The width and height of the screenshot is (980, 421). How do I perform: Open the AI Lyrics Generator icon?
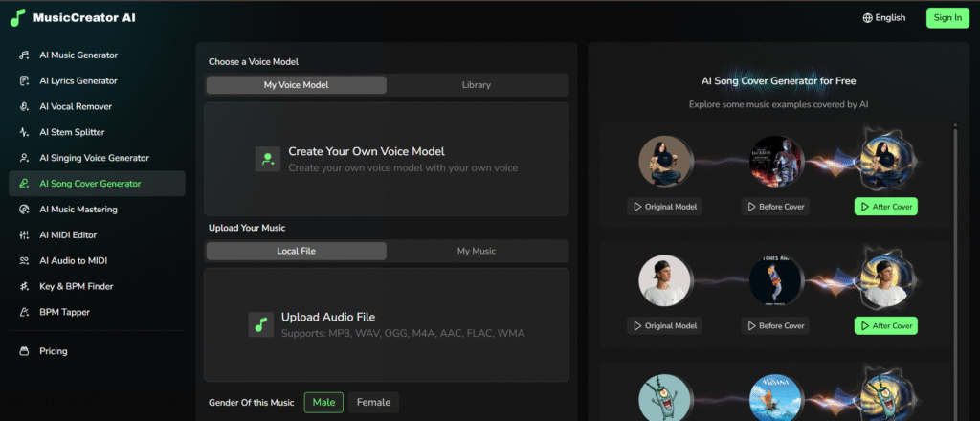pyautogui.click(x=24, y=80)
